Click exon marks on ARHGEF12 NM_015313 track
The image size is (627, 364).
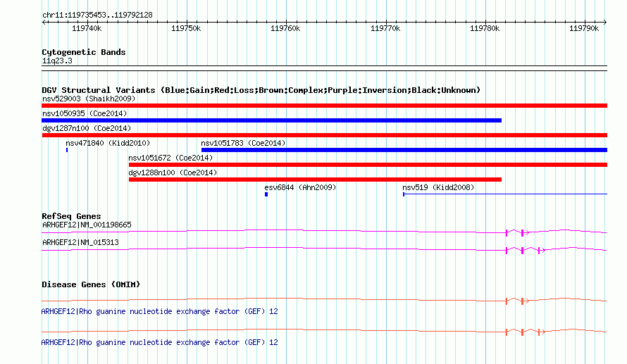526,251
